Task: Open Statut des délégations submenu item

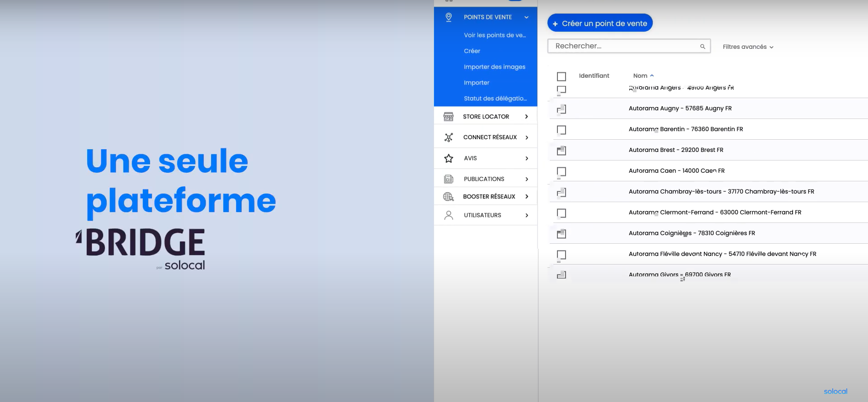Action: pos(495,99)
